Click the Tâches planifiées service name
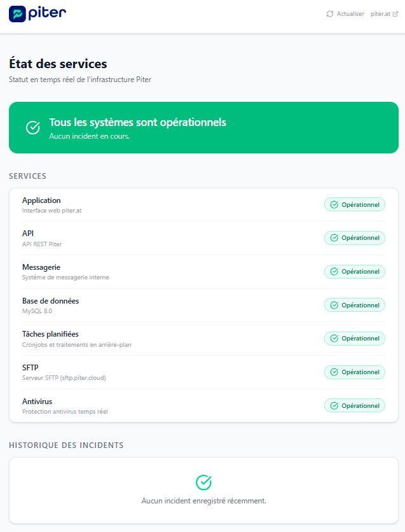The width and height of the screenshot is (405, 532). coord(50,334)
